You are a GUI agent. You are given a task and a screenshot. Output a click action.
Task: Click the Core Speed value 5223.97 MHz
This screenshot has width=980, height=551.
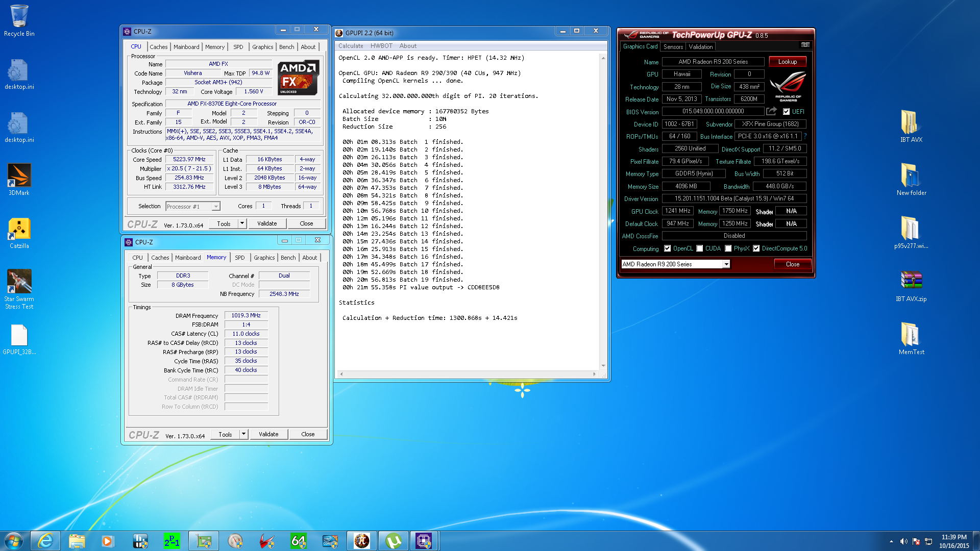189,160
